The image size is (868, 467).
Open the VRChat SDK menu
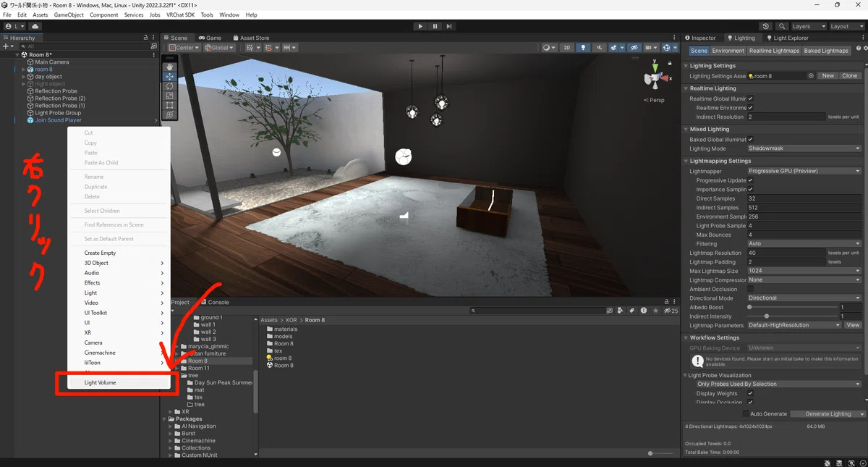(180, 14)
